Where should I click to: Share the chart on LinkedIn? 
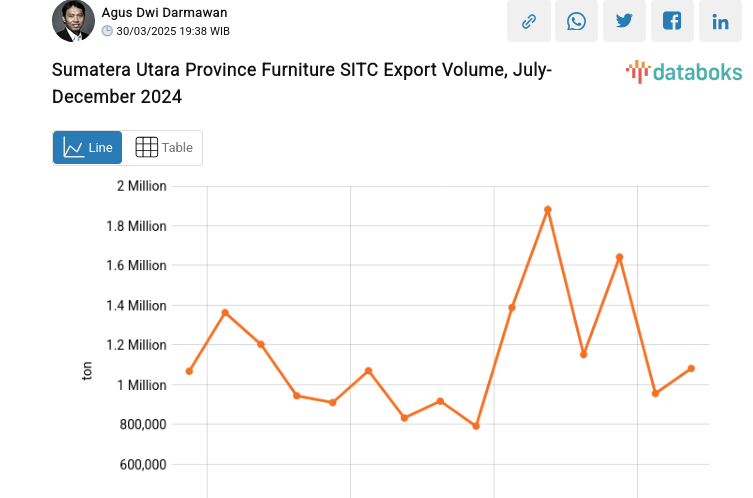click(720, 21)
